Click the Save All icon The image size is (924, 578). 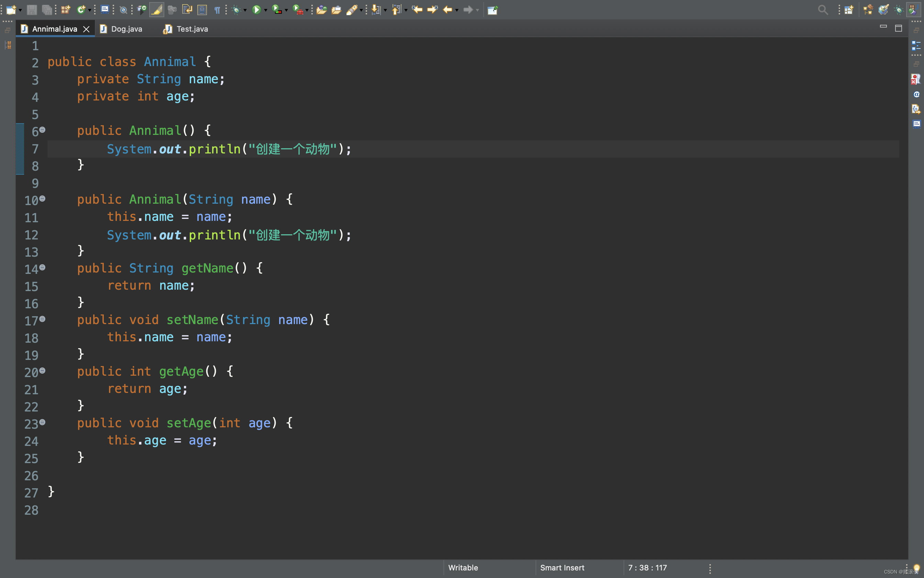tap(47, 10)
